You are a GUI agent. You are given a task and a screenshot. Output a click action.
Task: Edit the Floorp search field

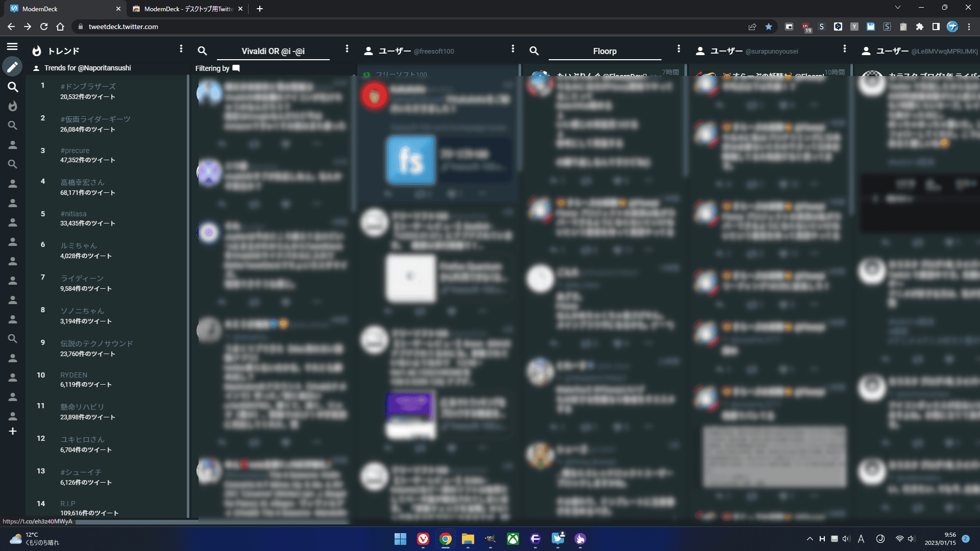pyautogui.click(x=605, y=51)
